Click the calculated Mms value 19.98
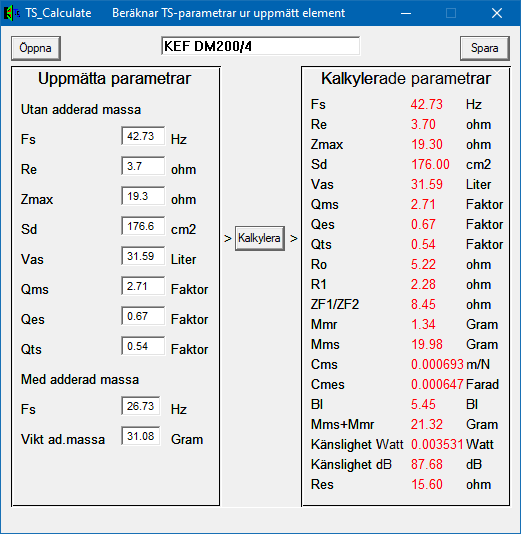 [x=427, y=345]
